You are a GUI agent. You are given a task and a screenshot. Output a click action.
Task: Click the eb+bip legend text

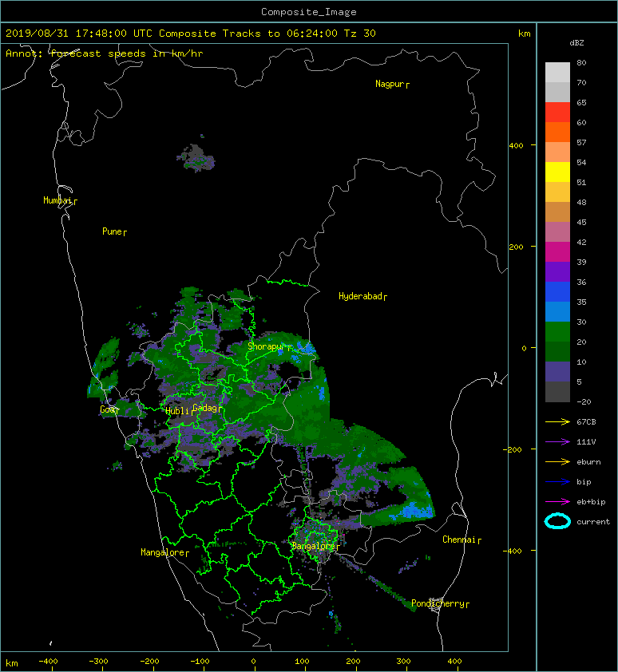591,502
